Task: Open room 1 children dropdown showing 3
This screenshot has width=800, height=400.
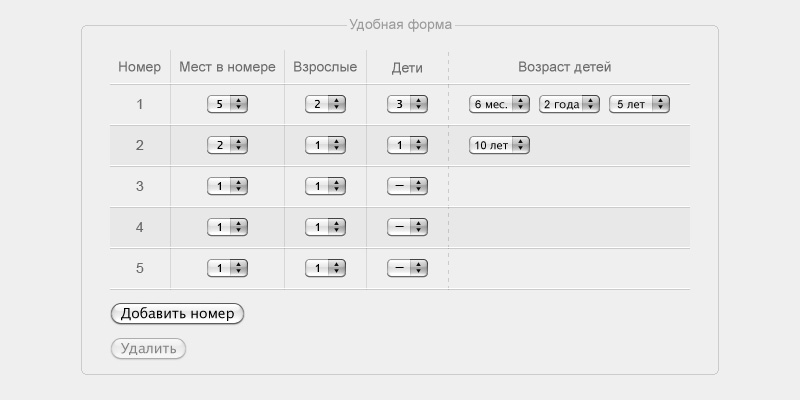Action: [407, 104]
